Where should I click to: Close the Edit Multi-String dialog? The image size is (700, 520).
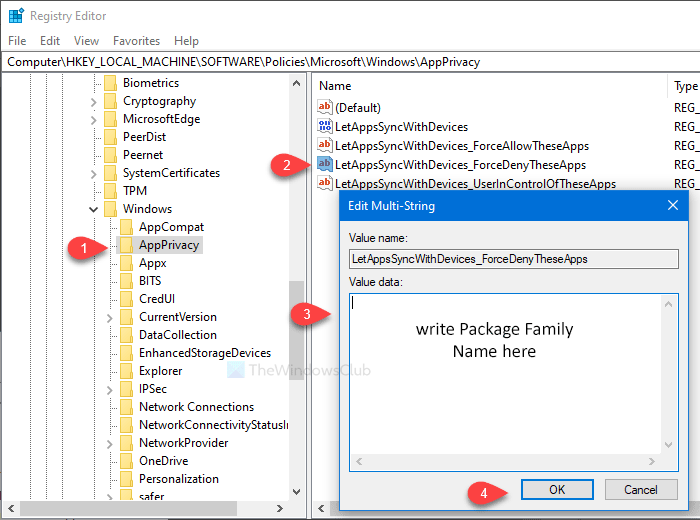tap(673, 205)
